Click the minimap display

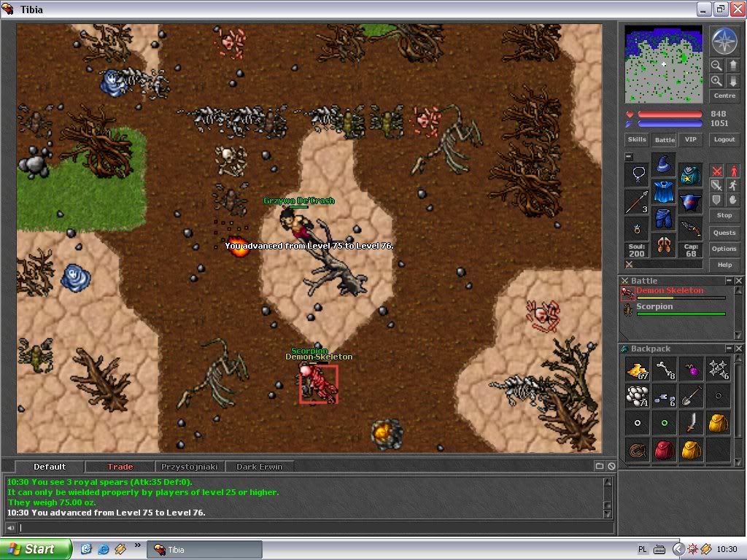point(664,64)
